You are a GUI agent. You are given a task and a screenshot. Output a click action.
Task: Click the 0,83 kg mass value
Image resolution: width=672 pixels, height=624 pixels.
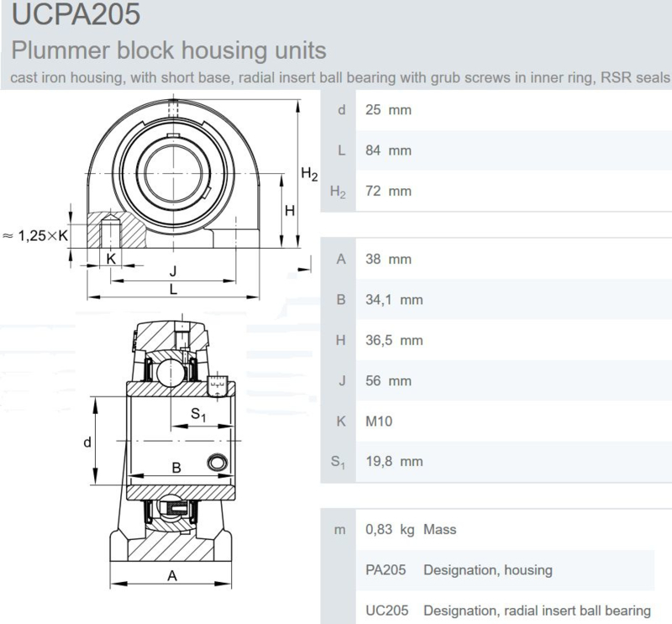click(391, 530)
